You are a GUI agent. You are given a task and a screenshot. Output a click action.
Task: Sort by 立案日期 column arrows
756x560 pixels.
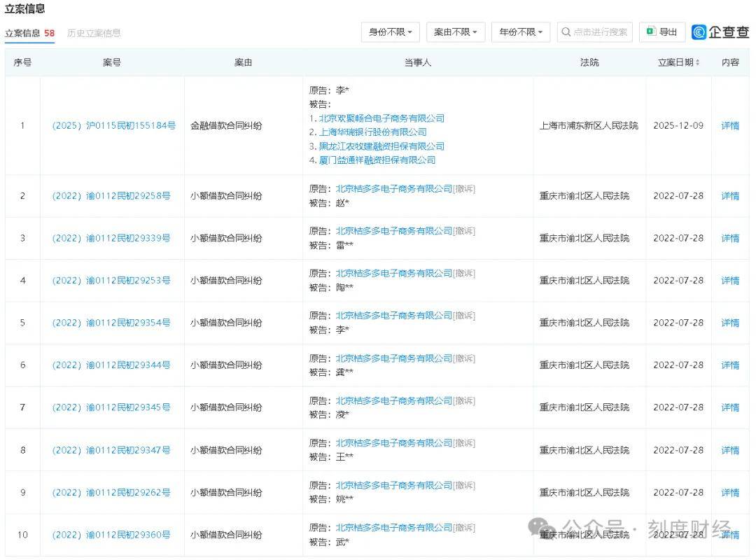point(698,62)
